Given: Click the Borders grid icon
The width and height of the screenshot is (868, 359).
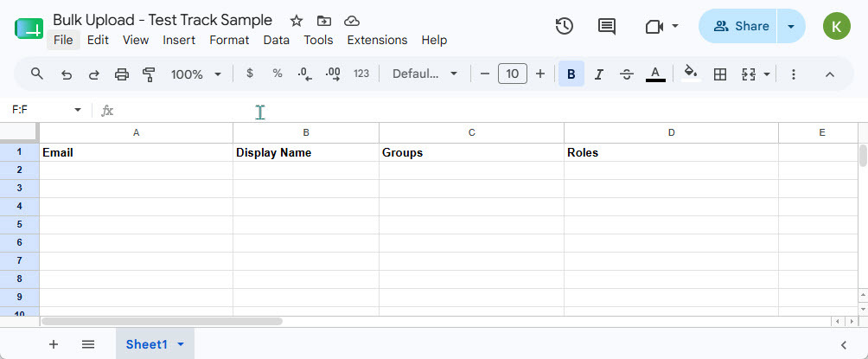Looking at the screenshot, I should point(719,74).
